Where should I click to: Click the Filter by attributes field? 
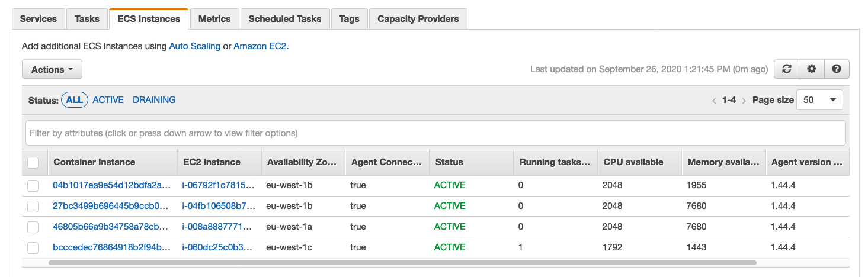[435, 133]
